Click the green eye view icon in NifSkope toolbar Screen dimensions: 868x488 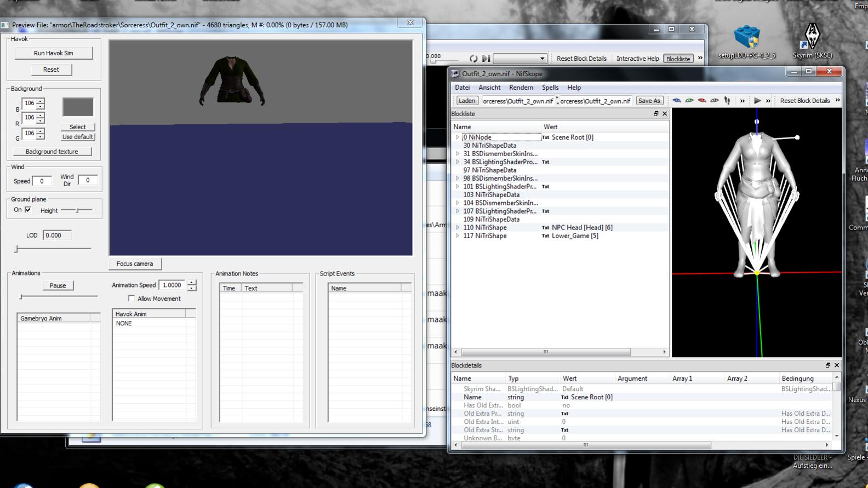click(689, 101)
